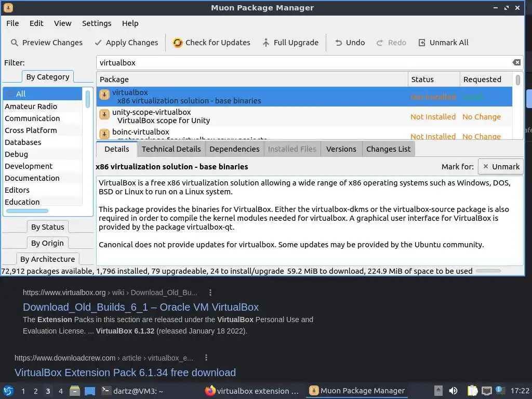Click Unmark All in toolbar
Screen dimensions: 532x399
[x=444, y=43]
